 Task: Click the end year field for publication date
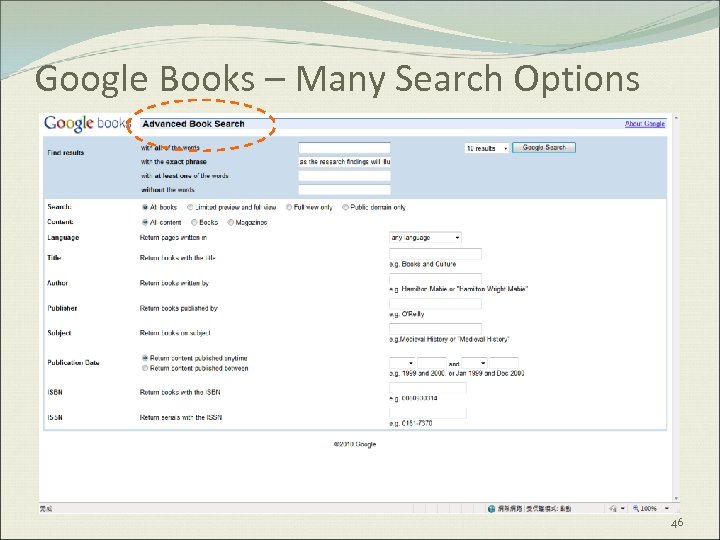pos(504,363)
